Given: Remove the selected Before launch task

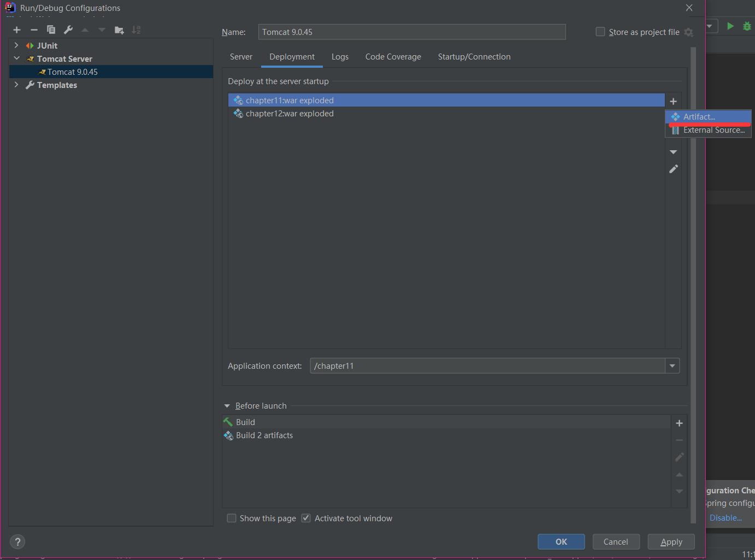Looking at the screenshot, I should 679,440.
